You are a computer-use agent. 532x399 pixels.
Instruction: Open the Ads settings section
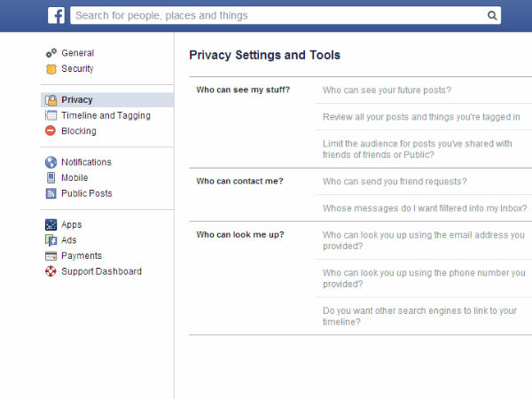68,240
